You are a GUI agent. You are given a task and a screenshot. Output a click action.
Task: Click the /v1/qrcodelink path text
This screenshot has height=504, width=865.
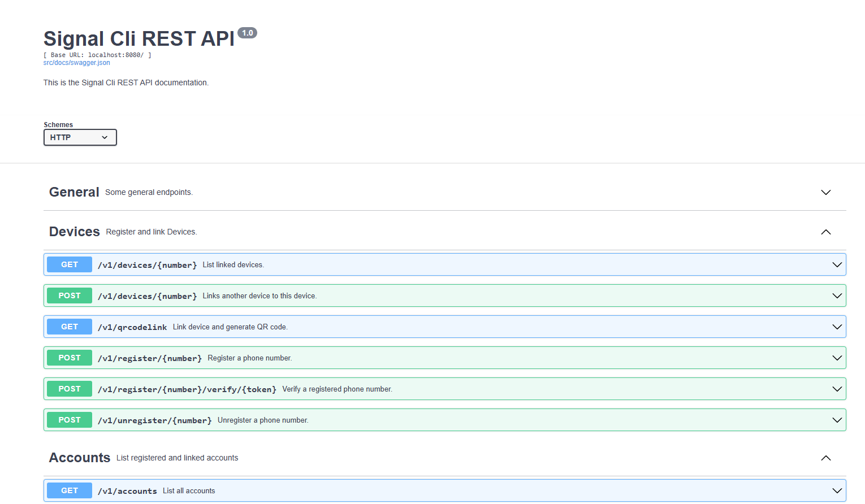click(x=132, y=327)
